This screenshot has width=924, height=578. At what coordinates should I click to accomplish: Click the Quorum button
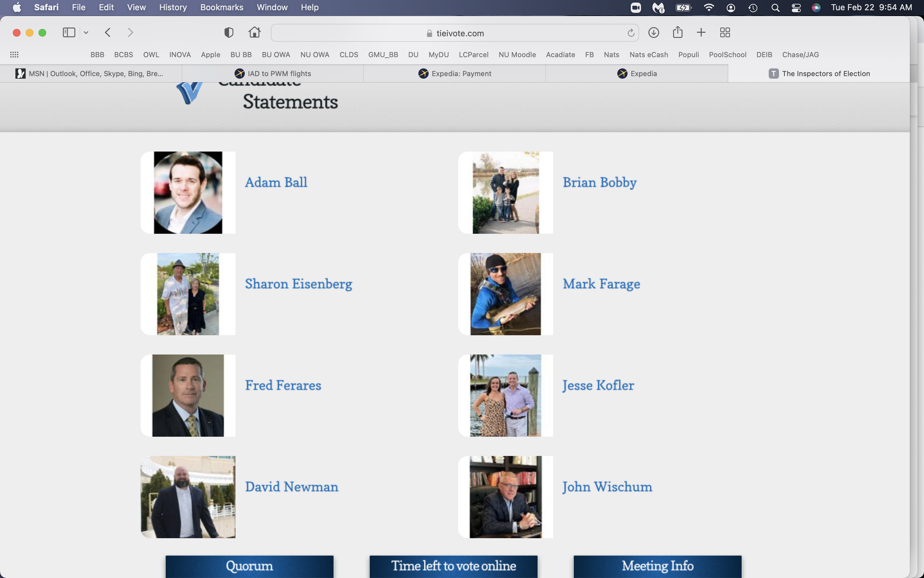(249, 566)
